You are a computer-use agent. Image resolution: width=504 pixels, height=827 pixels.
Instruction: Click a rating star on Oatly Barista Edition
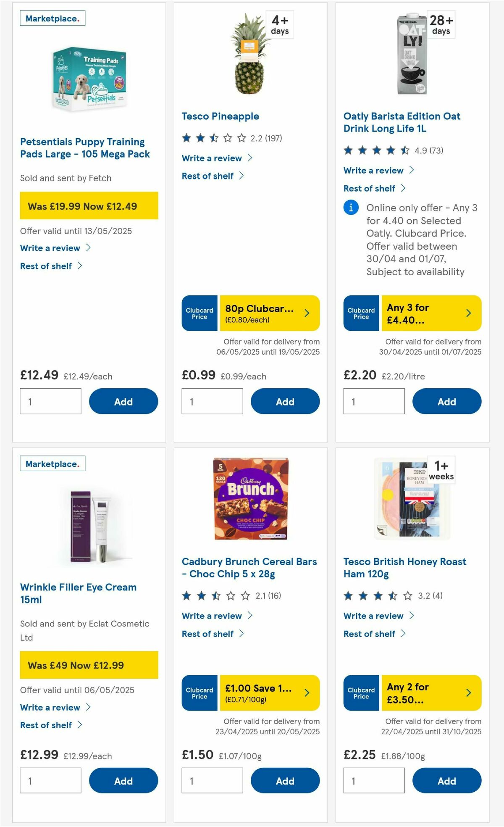[x=359, y=149]
